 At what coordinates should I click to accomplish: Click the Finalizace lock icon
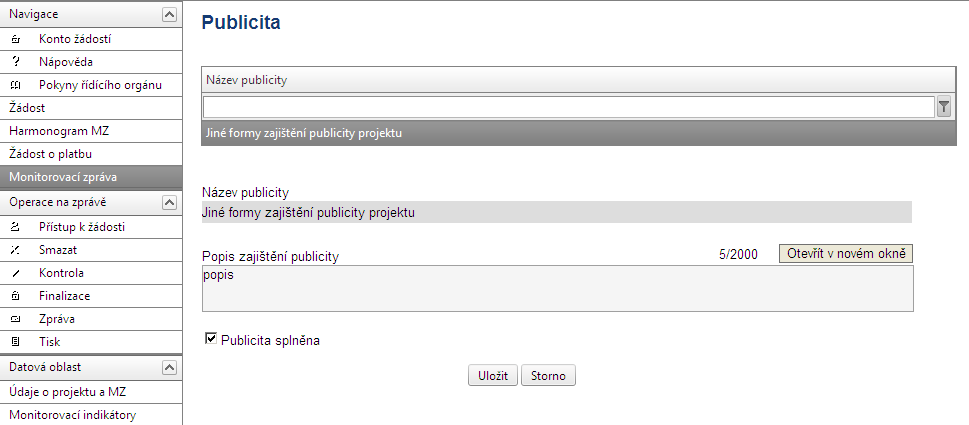(x=16, y=296)
